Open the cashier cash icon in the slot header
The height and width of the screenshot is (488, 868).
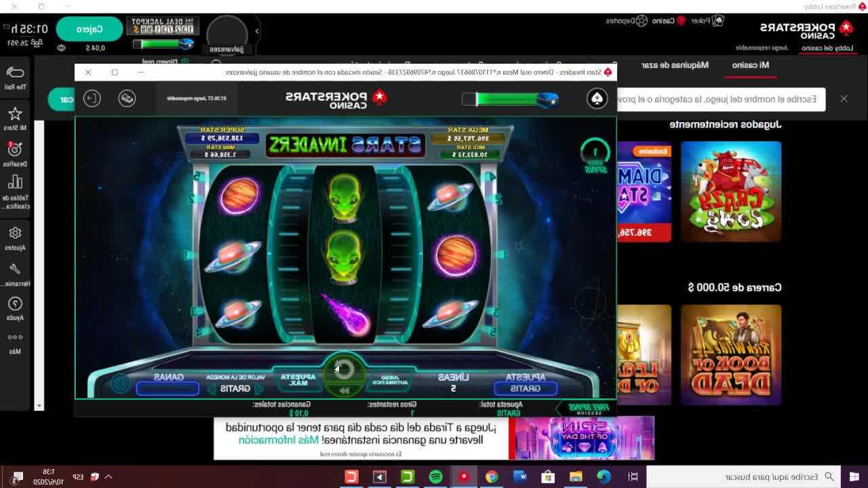point(127,98)
